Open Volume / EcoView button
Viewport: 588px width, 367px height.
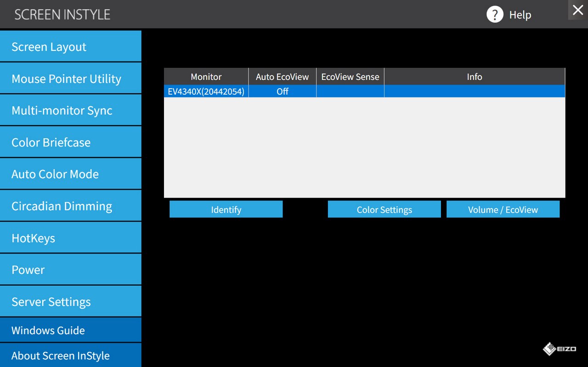click(x=503, y=209)
